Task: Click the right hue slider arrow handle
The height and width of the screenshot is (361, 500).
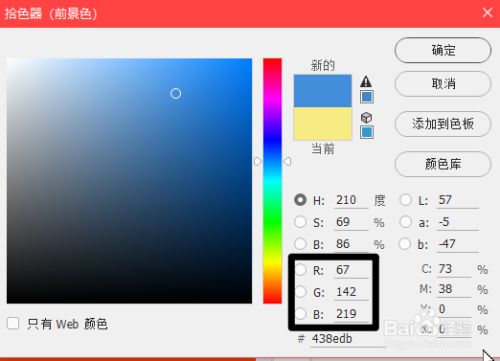Action: coord(287,161)
